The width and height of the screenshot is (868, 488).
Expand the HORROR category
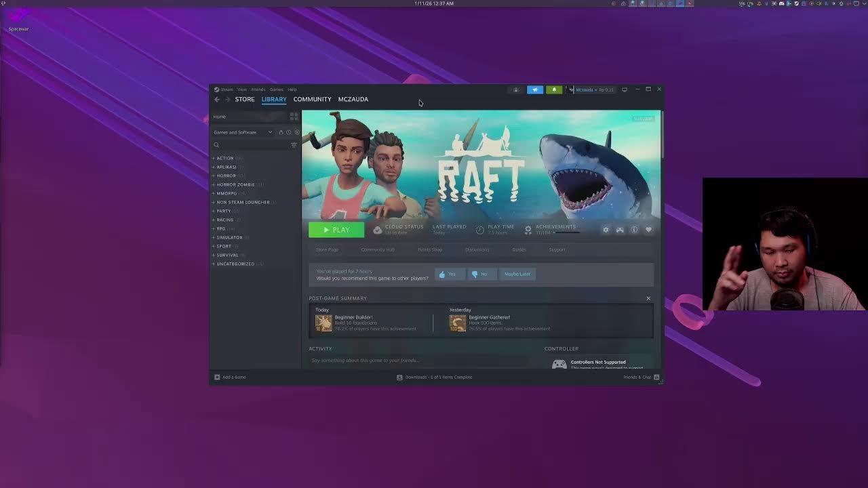point(227,176)
